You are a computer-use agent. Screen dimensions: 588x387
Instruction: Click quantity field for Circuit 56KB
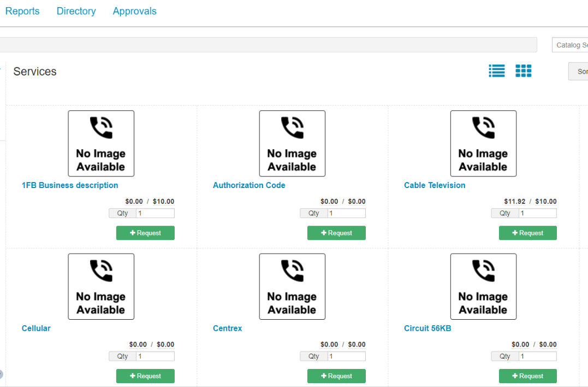click(537, 356)
